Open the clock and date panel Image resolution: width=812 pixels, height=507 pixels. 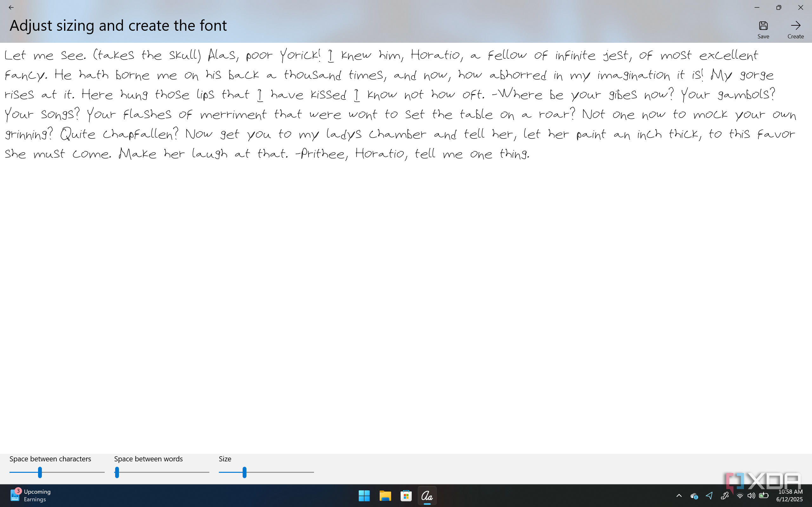(x=790, y=496)
